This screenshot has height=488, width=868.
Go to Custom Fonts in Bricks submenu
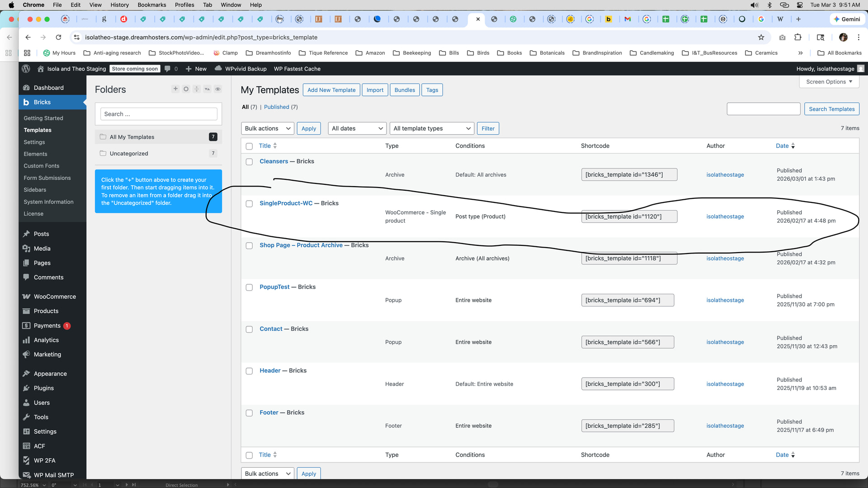[x=42, y=166]
